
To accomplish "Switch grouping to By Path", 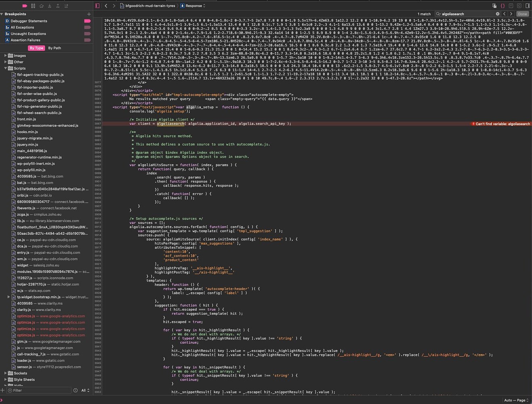I will click(54, 48).
